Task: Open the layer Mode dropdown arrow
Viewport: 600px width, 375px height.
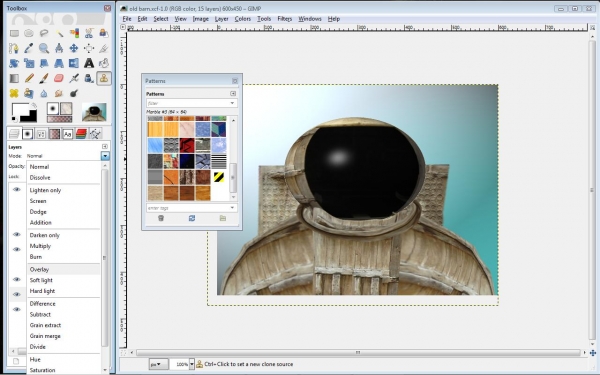Action: click(x=105, y=156)
